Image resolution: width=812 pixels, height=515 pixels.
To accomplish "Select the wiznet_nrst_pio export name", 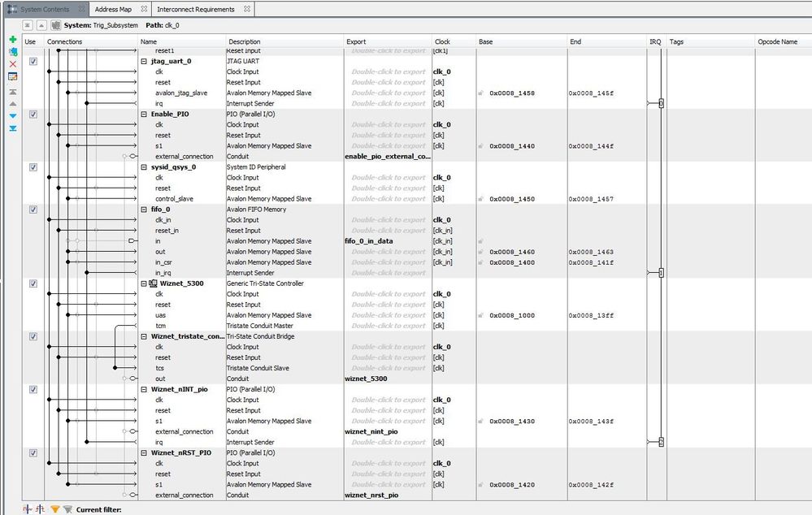I will tap(371, 496).
